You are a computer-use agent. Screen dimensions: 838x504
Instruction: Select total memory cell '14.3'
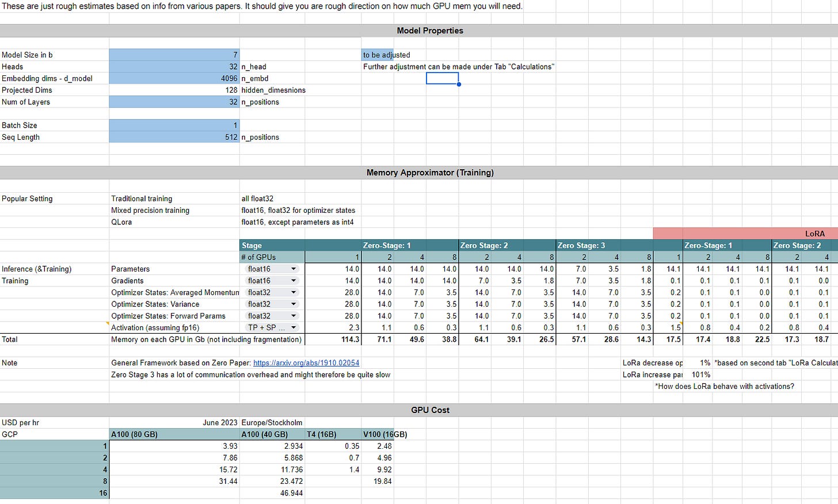[637, 339]
